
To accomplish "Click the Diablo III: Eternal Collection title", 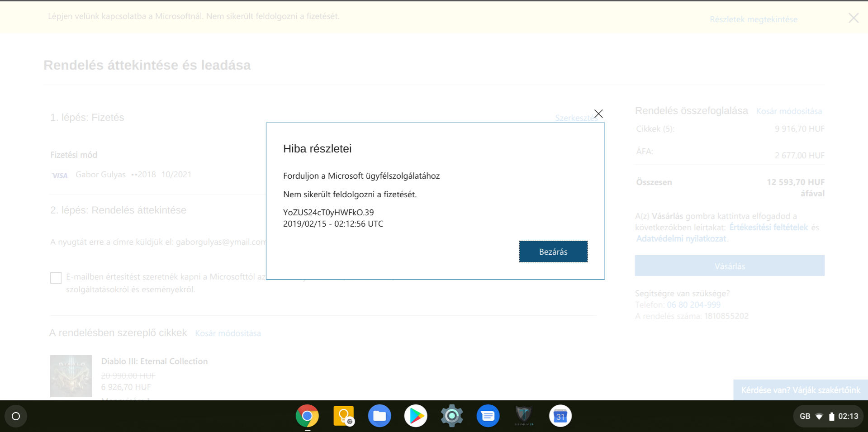I will [x=154, y=361].
